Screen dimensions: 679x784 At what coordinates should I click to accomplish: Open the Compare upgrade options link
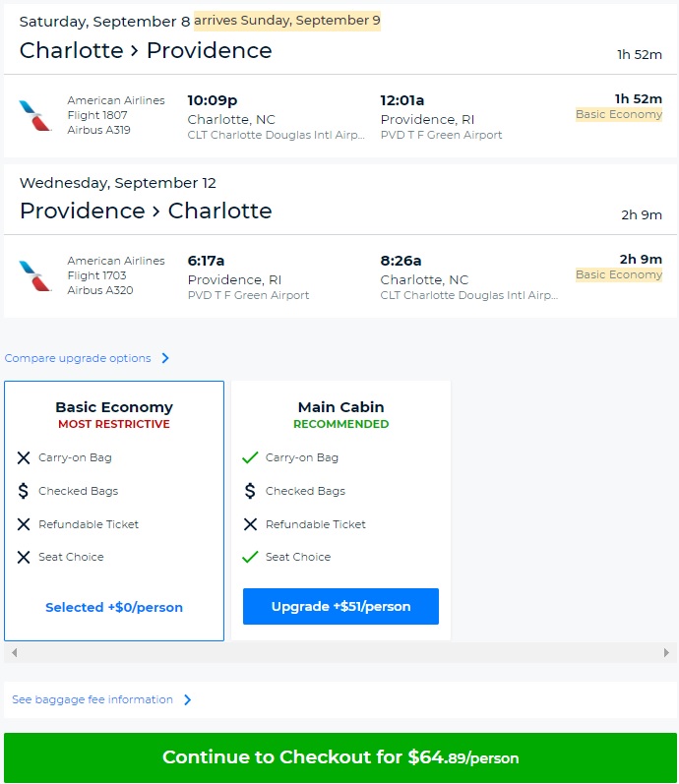click(x=79, y=358)
